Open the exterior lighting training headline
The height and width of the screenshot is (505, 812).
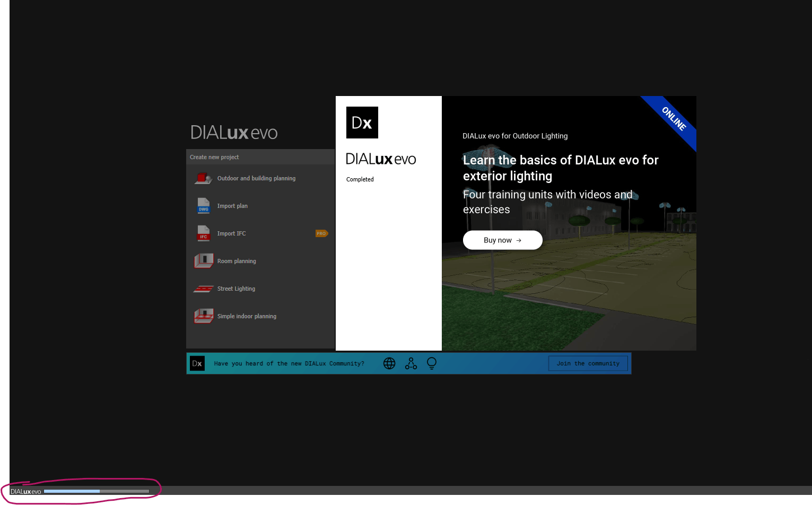[561, 168]
